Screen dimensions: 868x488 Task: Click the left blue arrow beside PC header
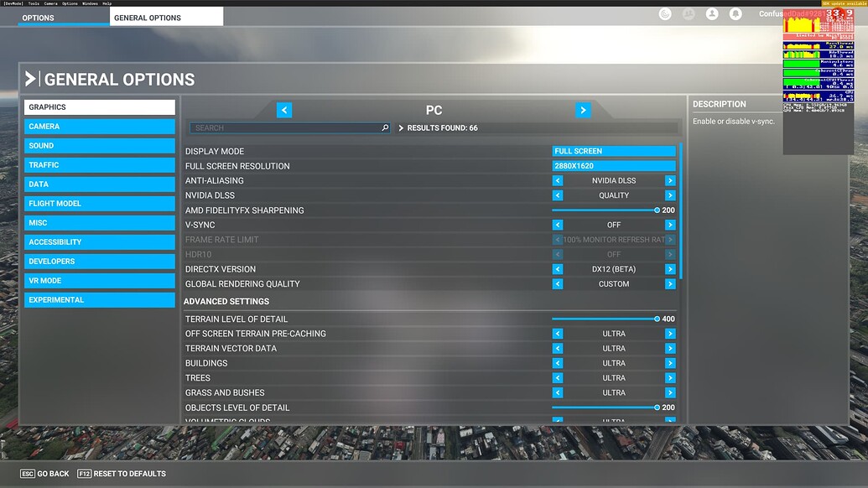pos(284,110)
